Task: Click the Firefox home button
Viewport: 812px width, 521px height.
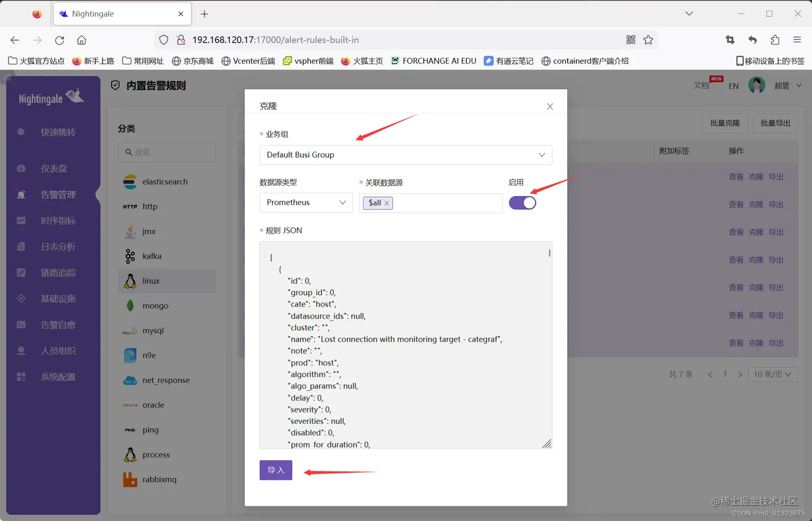Action: point(82,40)
